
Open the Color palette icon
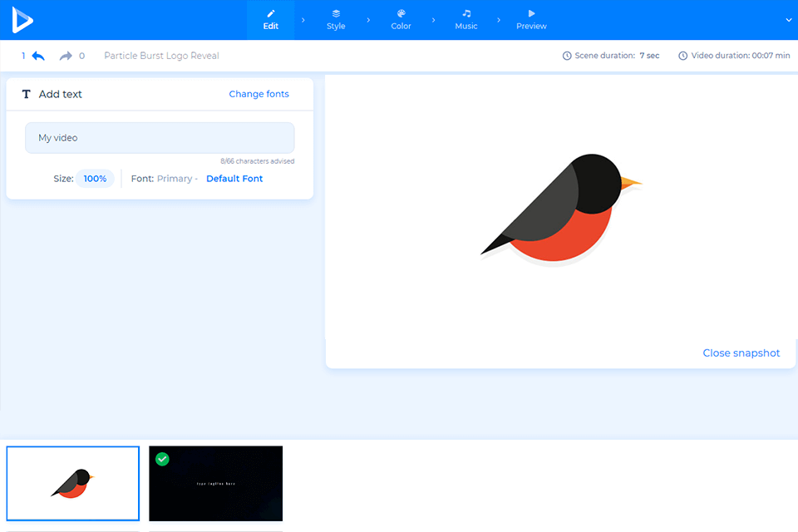[401, 13]
